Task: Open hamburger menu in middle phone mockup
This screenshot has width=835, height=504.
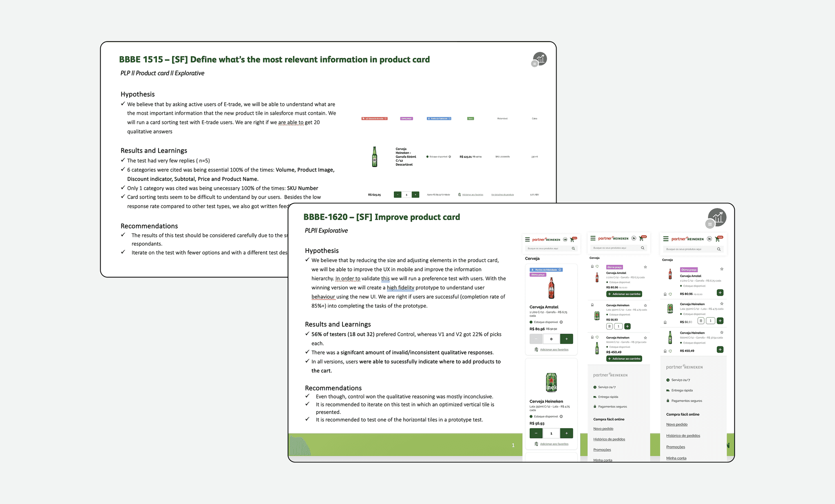Action: (x=593, y=238)
